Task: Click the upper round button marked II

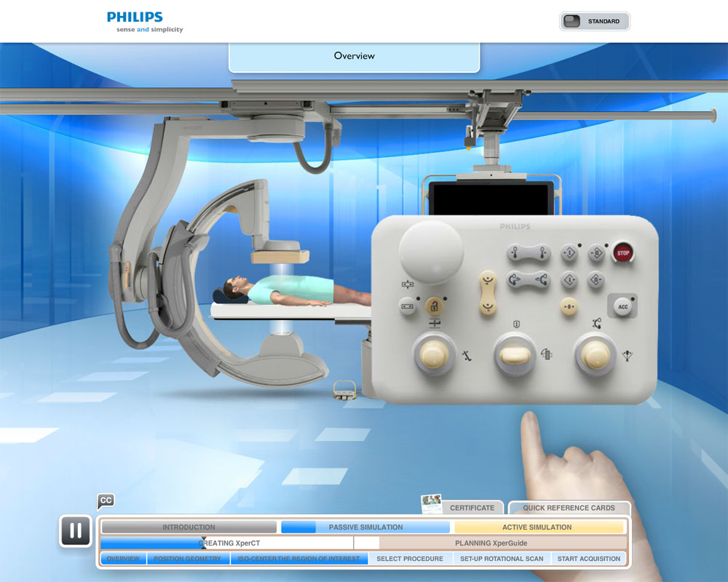Action: point(596,253)
